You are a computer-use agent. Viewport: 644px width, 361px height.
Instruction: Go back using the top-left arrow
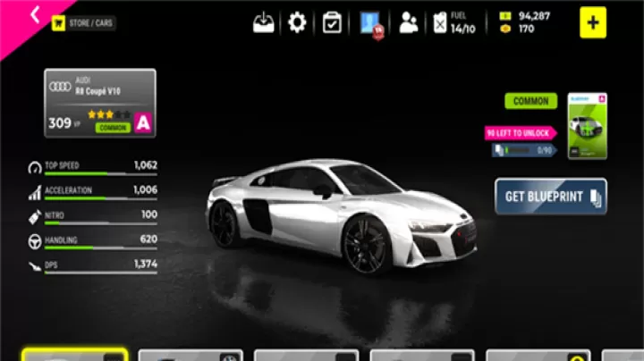click(x=36, y=15)
